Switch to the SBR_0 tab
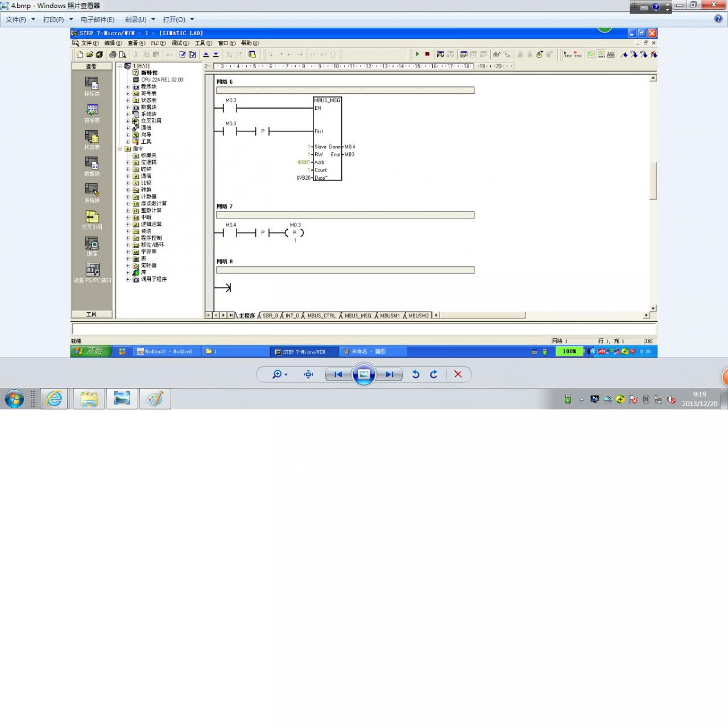 pyautogui.click(x=270, y=316)
